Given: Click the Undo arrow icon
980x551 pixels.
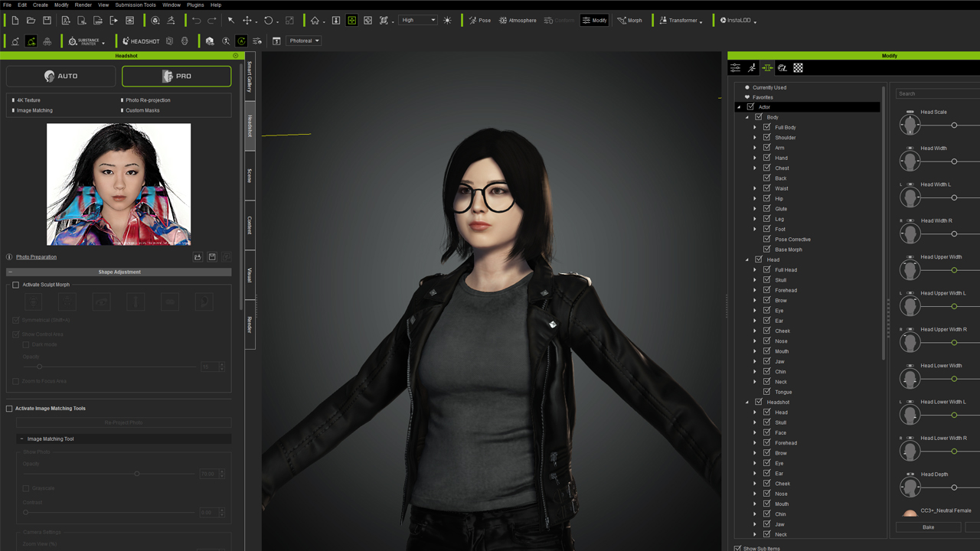Looking at the screenshot, I should (196, 20).
